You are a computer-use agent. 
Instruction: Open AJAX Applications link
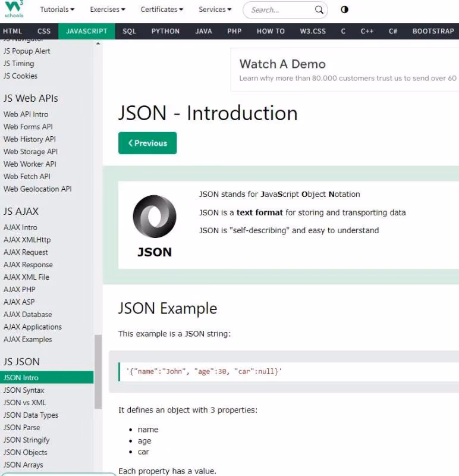point(33,327)
